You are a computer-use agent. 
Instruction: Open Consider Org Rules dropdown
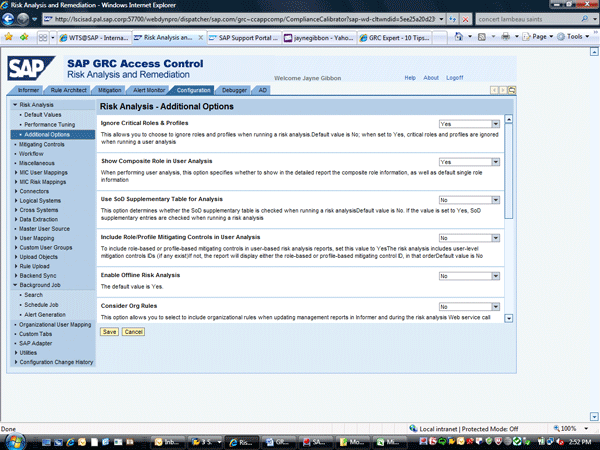pos(496,307)
